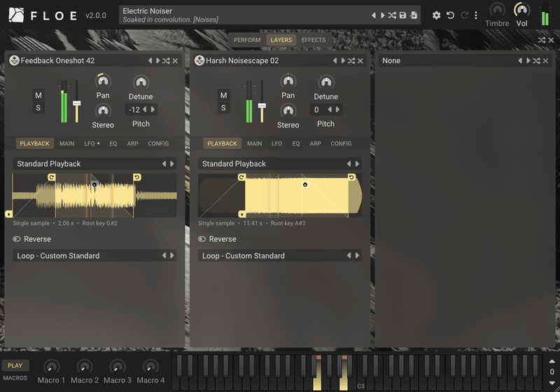This screenshot has height=392, width=560.
Task: Click the undo icon in header
Action: pyautogui.click(x=450, y=15)
